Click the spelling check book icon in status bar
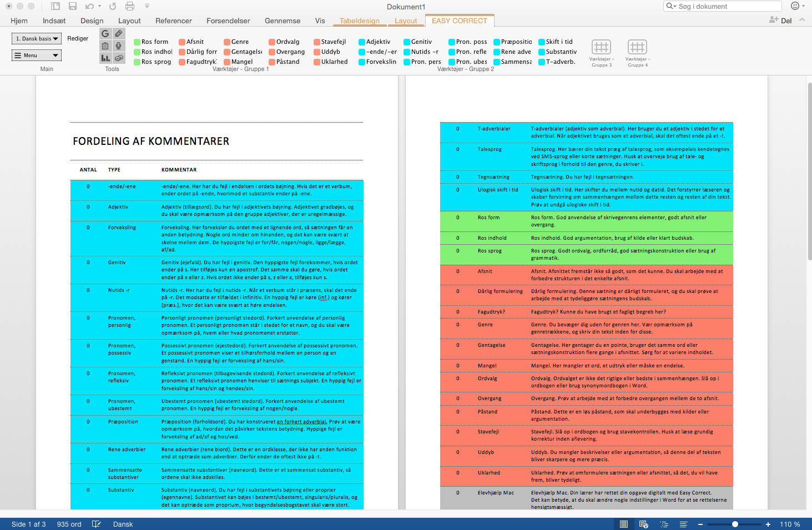 pos(96,524)
